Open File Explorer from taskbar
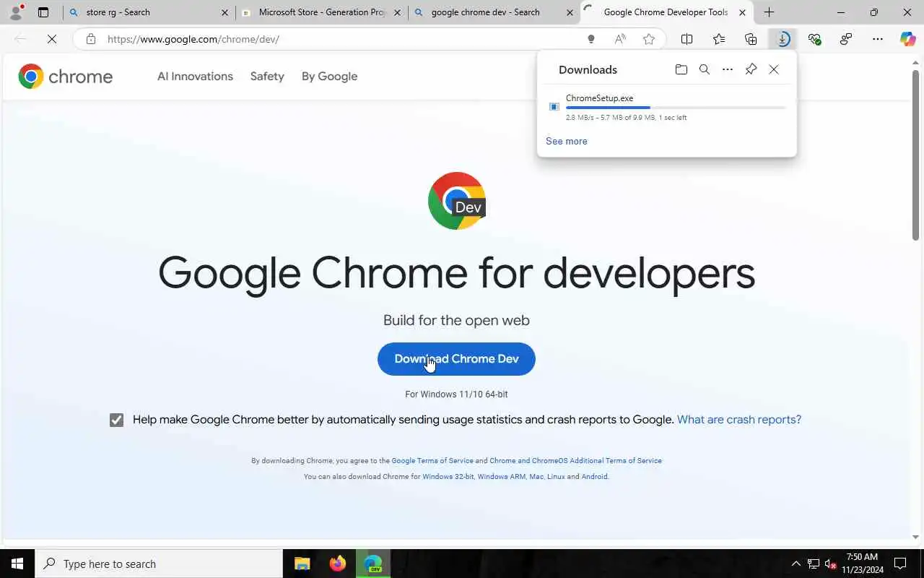The width and height of the screenshot is (924, 578). pyautogui.click(x=302, y=564)
